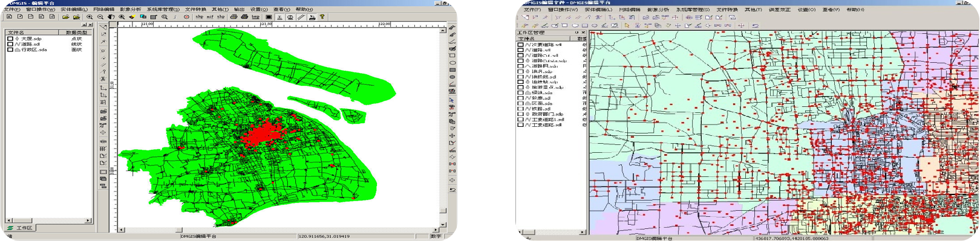The height and width of the screenshot is (241, 980).
Task: Click the mif export toolbar button
Action: tap(210, 17)
